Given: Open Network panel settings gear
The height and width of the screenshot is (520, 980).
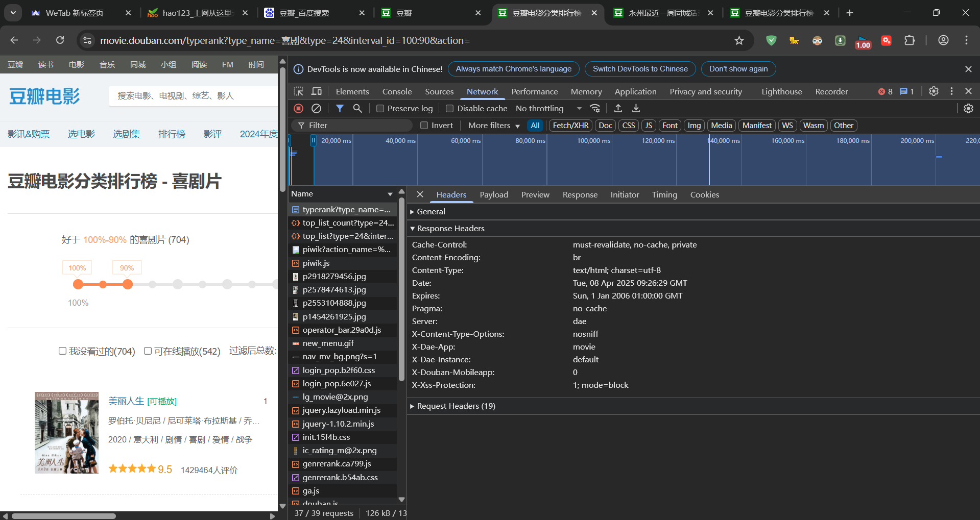Looking at the screenshot, I should (968, 108).
